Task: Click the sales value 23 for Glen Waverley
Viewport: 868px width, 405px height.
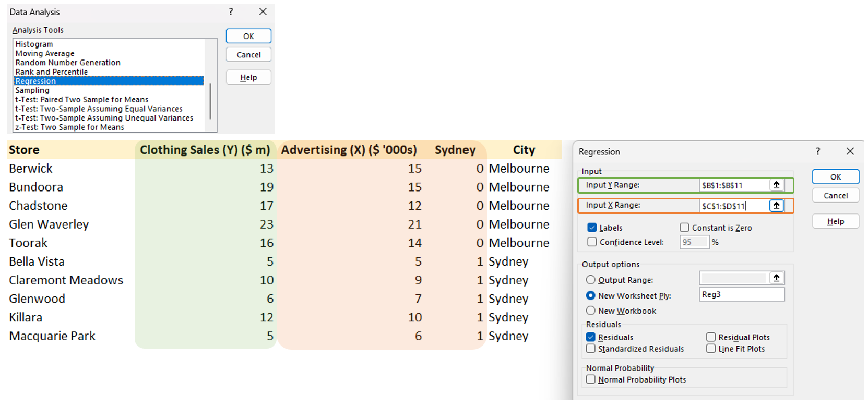Action: pyautogui.click(x=267, y=224)
